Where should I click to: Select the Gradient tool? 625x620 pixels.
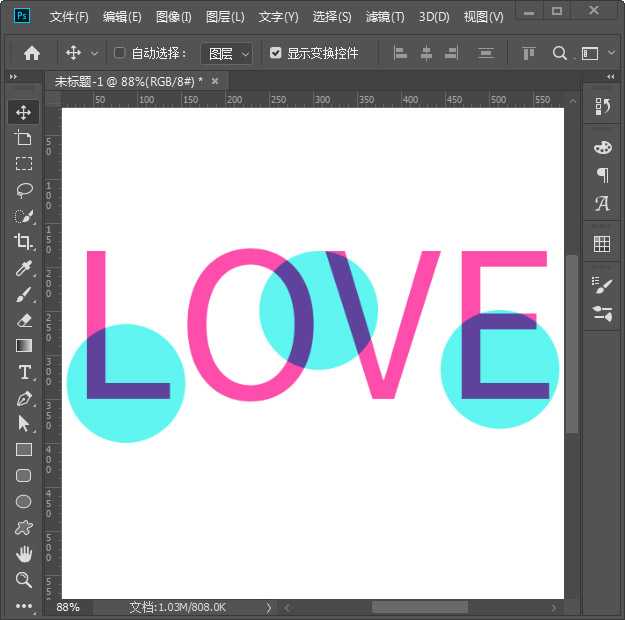[x=24, y=346]
